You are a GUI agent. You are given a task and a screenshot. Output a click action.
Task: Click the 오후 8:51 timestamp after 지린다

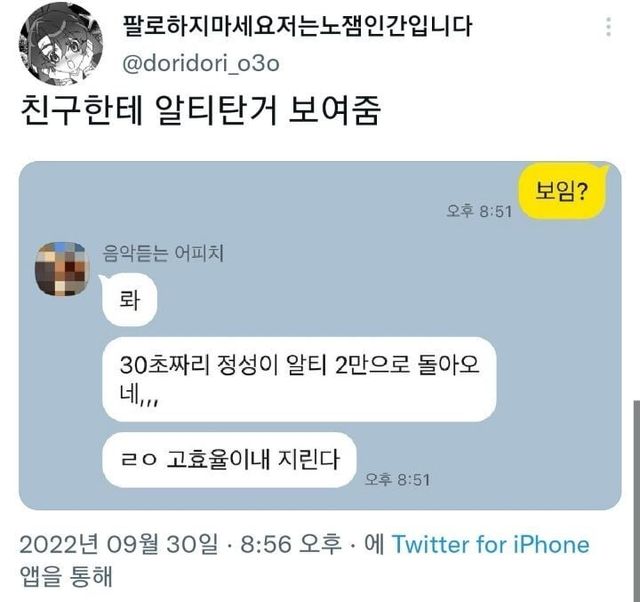tap(397, 479)
